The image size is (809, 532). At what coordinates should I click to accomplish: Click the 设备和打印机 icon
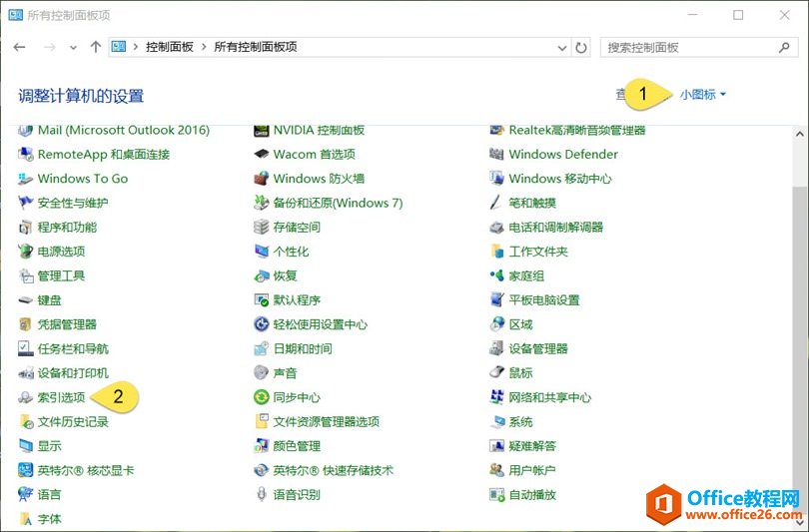(25, 372)
